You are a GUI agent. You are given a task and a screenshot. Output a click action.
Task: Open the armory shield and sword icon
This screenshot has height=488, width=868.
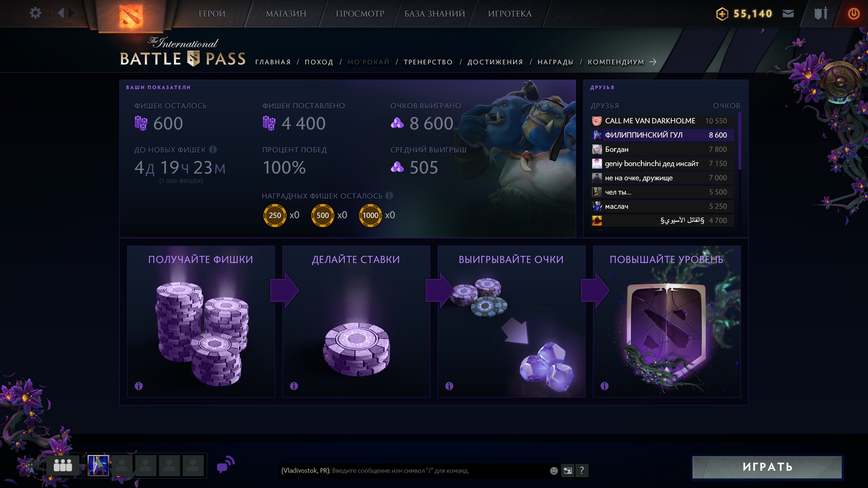tap(821, 14)
